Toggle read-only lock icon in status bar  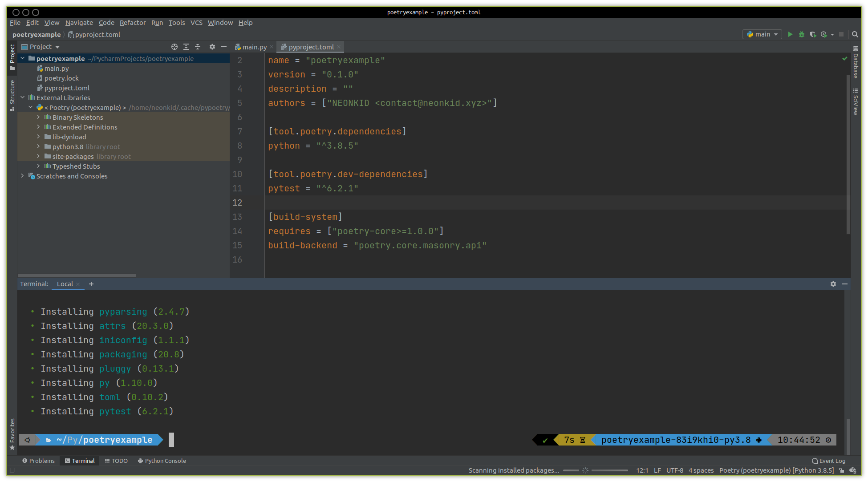click(842, 470)
